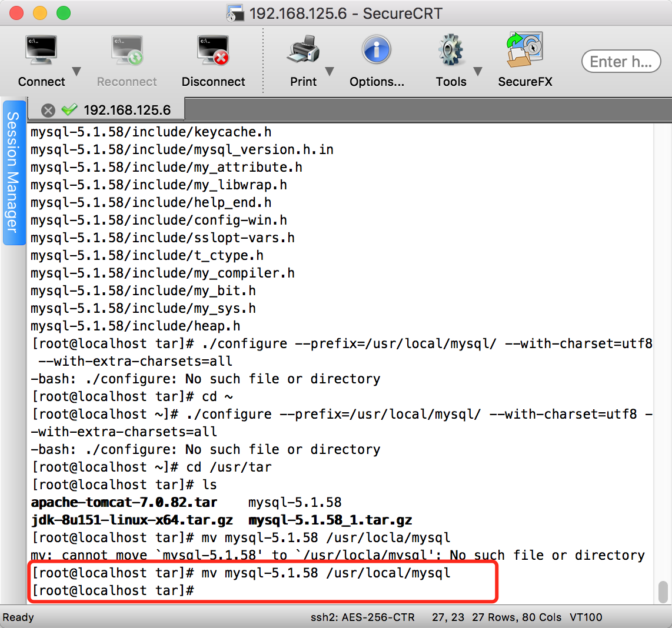Click 'Ready' in the status bar
672x628 pixels.
pyautogui.click(x=18, y=617)
